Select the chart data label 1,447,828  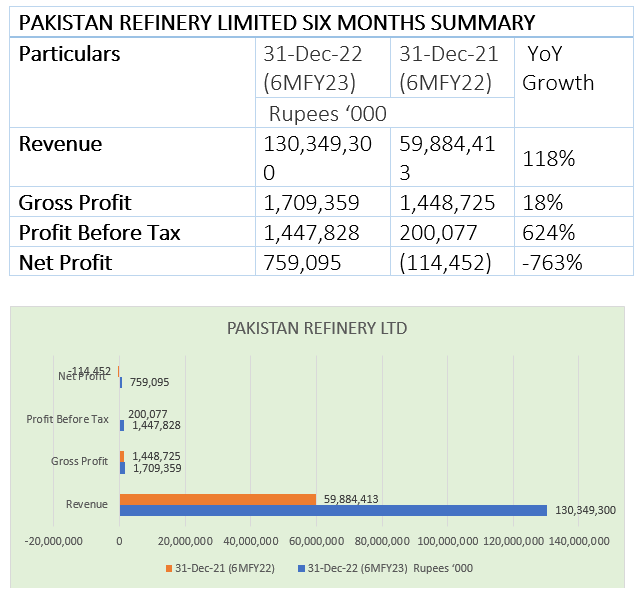point(156,425)
